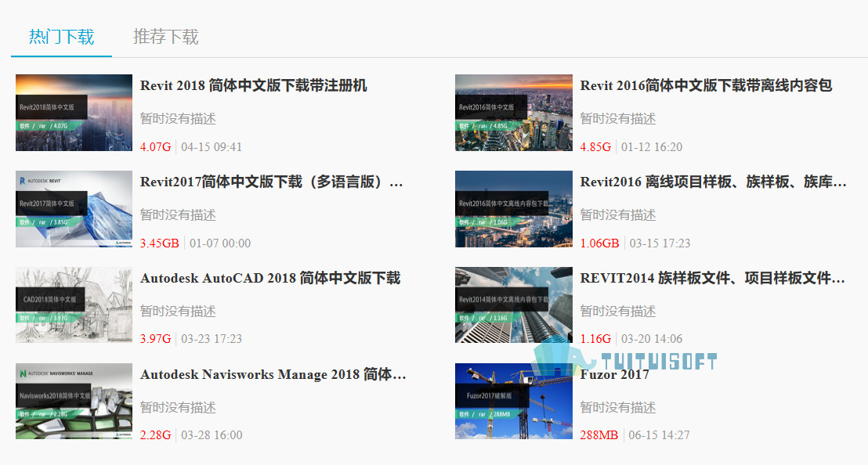Open the CAD2018 sketch thumbnail
Screen dimensions: 868x465
coord(74,305)
